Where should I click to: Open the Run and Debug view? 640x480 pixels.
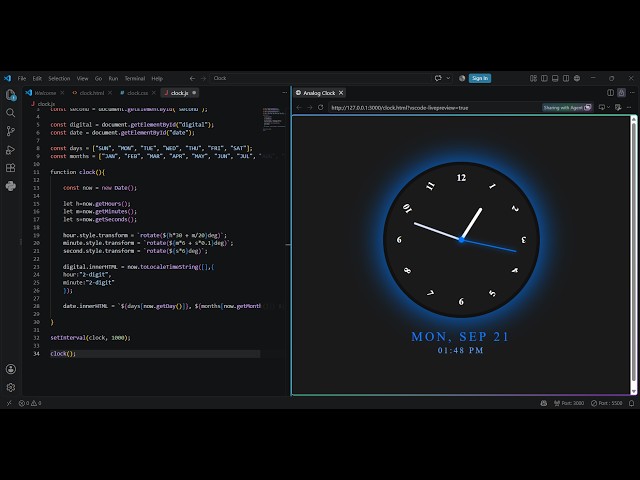coord(11,150)
